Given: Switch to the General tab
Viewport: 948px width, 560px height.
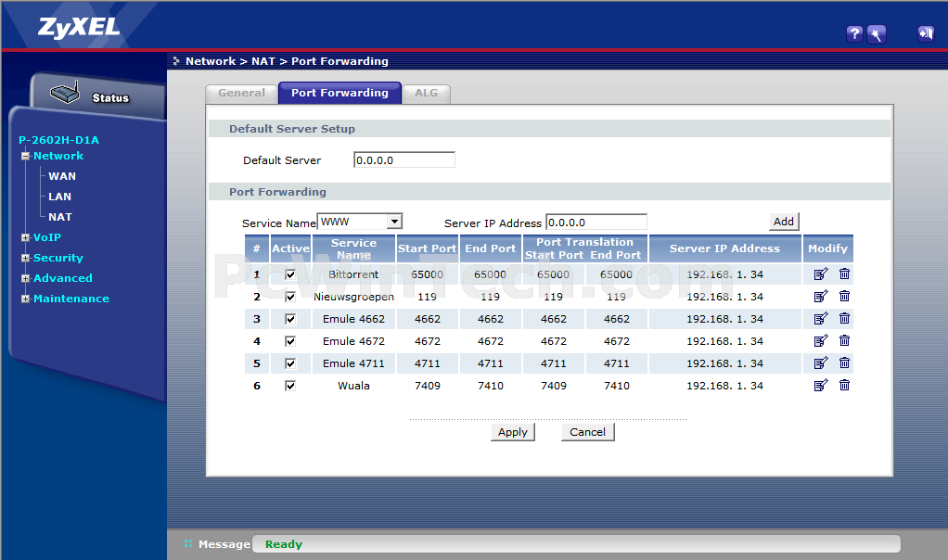Looking at the screenshot, I should pyautogui.click(x=241, y=93).
